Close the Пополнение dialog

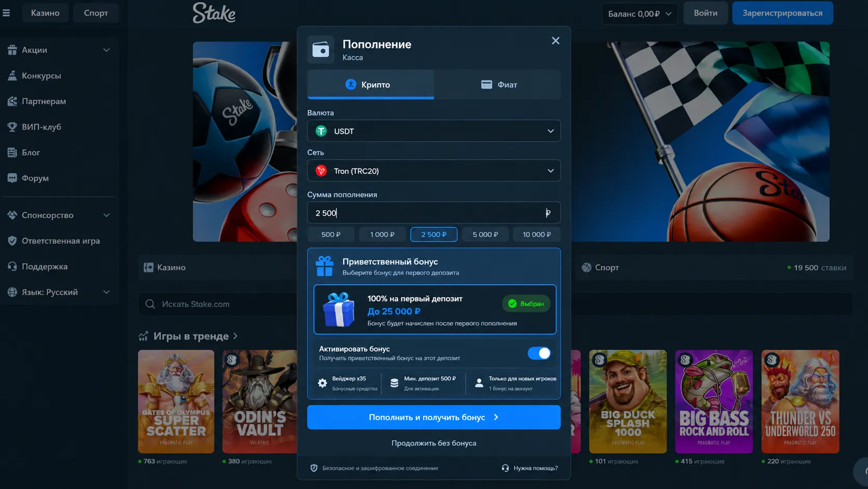click(555, 41)
